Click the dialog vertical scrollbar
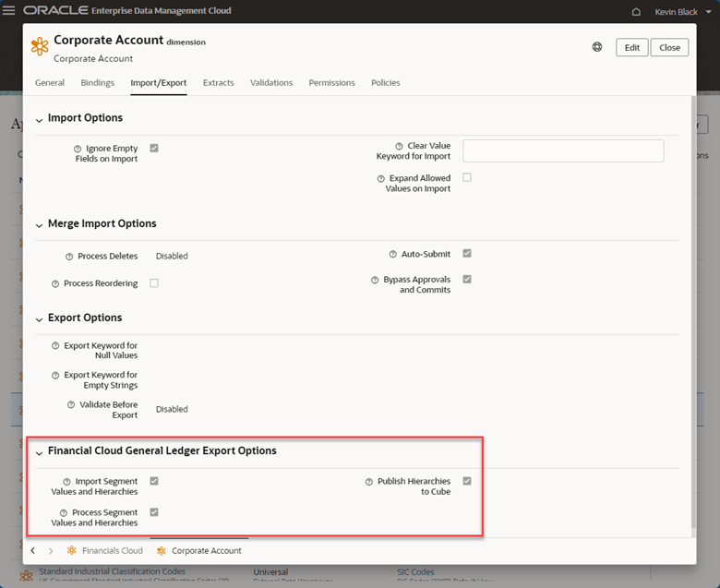The width and height of the screenshot is (720, 588). [x=693, y=312]
